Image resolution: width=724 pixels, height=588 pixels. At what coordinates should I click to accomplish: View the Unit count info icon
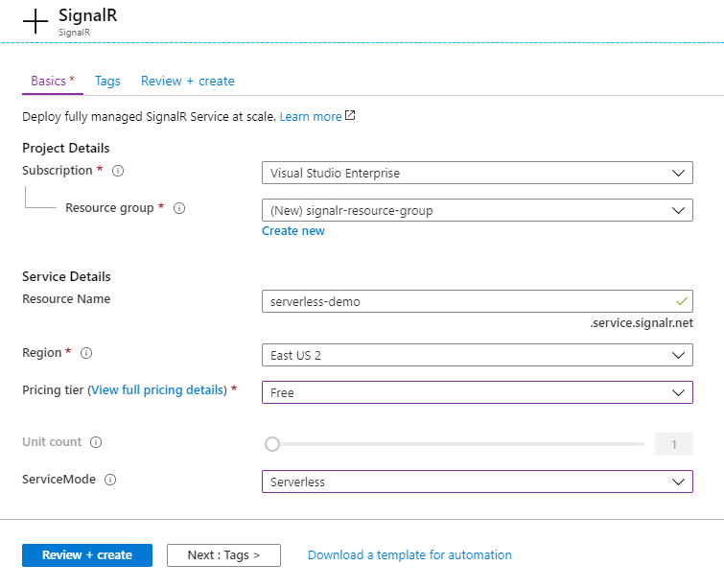[x=96, y=442]
